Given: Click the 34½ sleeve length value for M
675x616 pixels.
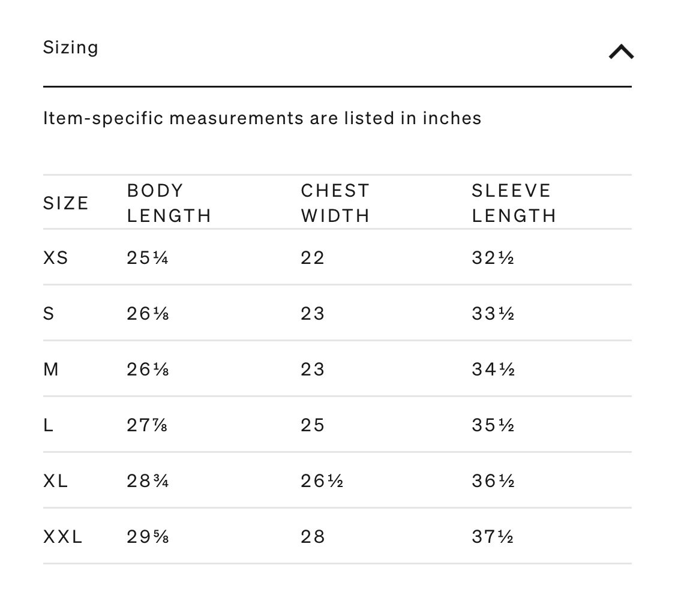Looking at the screenshot, I should point(493,369).
